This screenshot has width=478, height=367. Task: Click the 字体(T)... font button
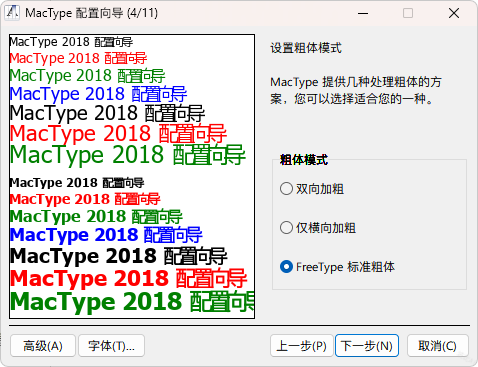click(x=111, y=346)
